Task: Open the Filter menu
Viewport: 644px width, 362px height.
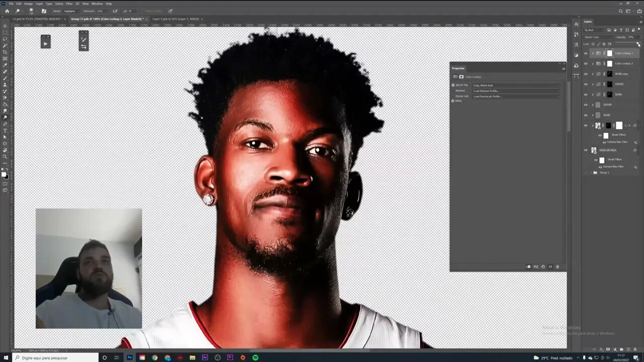Action: pos(69,4)
